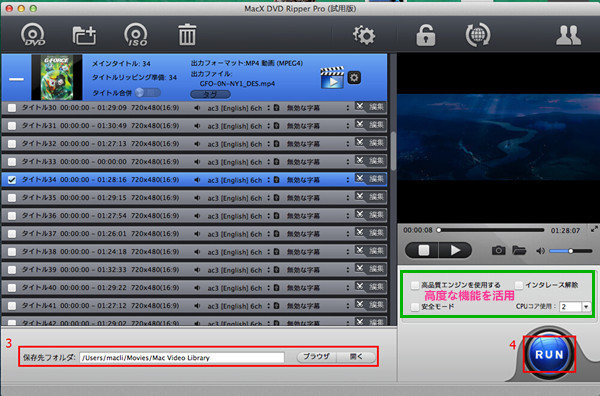Screen dimensions: 600x396
Task: Adjust the preview volume slider
Action: [x=571, y=251]
